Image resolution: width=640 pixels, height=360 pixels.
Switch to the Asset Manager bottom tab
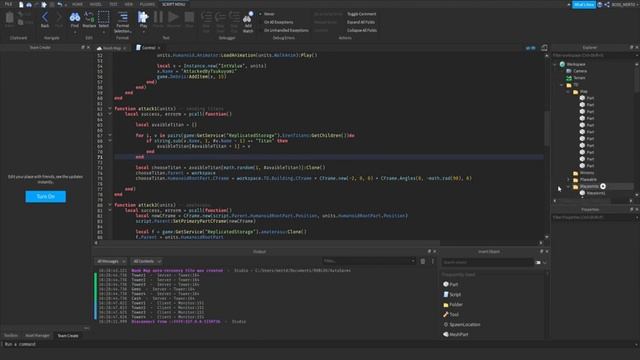tap(37, 336)
